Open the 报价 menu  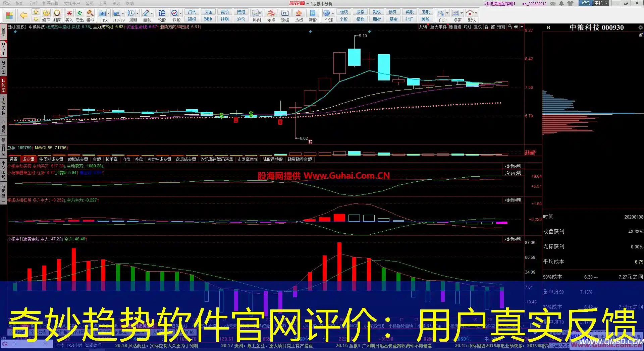point(20,3)
